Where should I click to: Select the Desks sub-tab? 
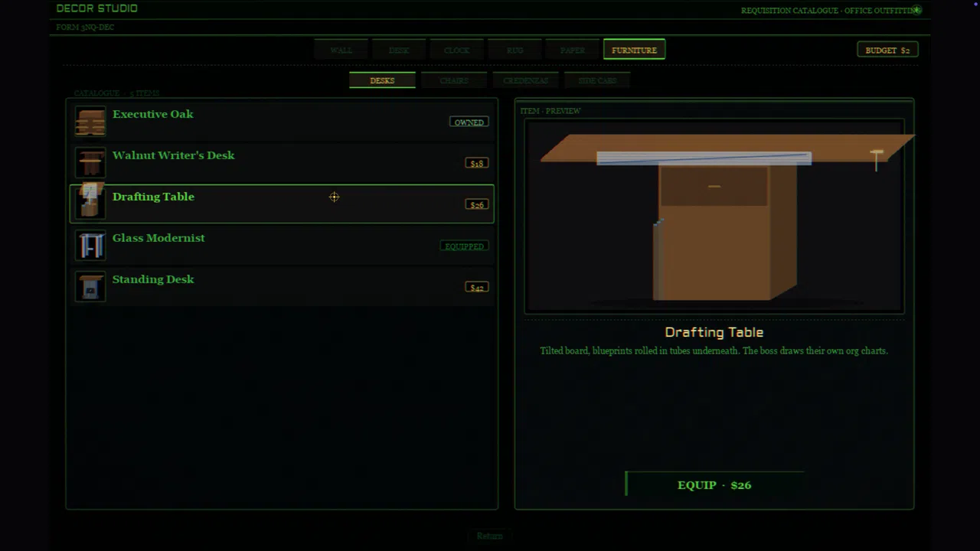pyautogui.click(x=382, y=80)
